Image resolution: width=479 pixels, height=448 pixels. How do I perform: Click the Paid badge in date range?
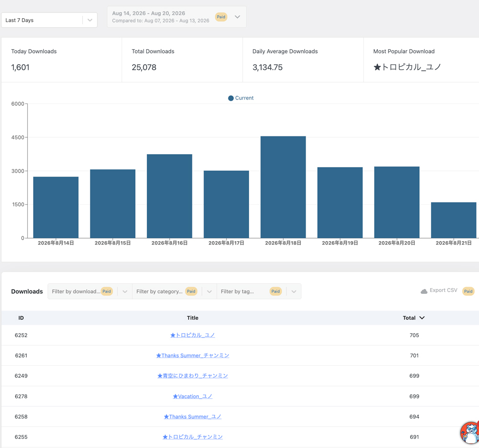click(221, 17)
